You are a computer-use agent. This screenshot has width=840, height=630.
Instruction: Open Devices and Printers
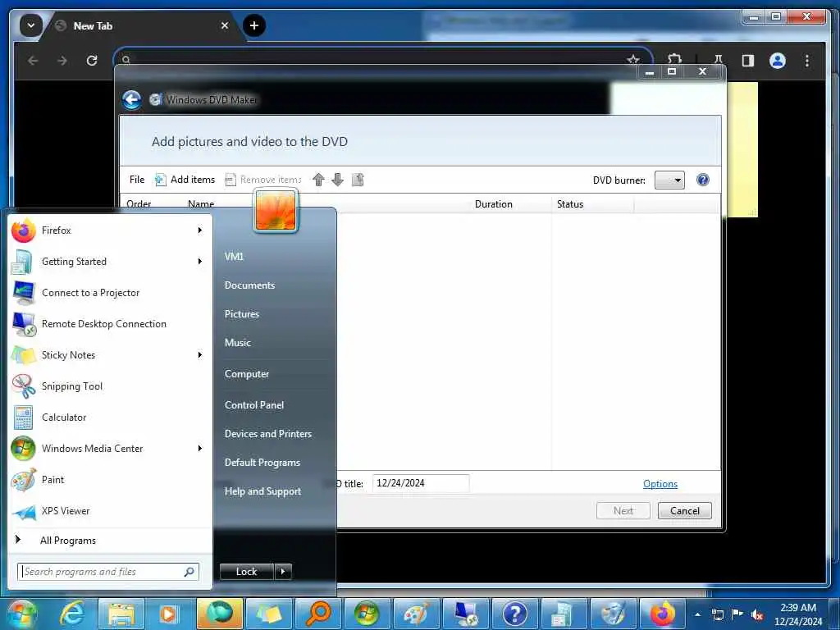coord(268,434)
